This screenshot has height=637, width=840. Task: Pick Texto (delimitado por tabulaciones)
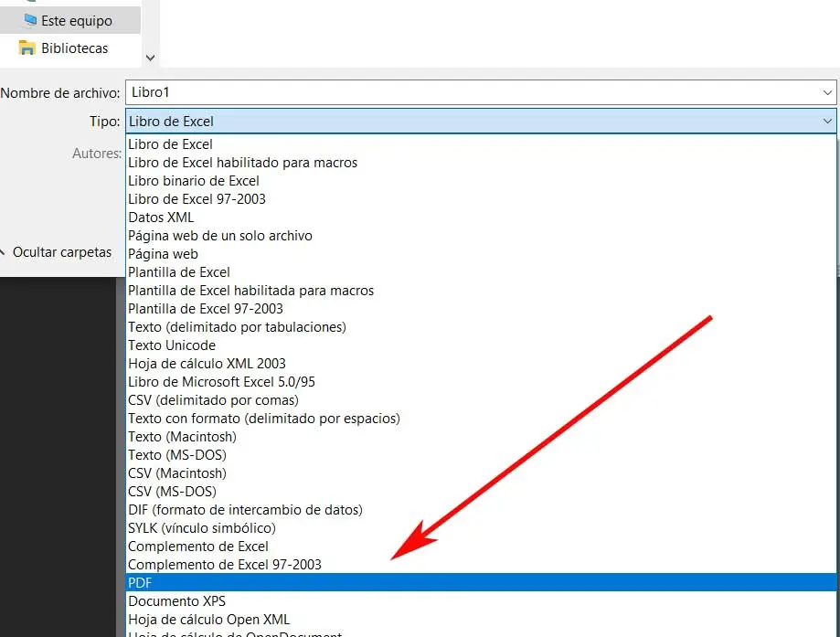tap(481, 327)
